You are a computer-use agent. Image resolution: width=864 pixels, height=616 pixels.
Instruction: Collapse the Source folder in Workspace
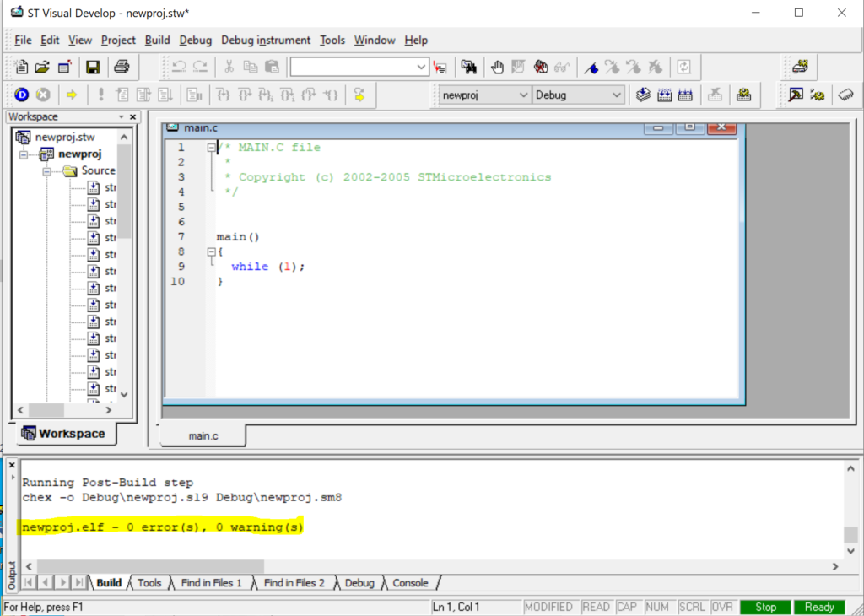click(x=48, y=170)
